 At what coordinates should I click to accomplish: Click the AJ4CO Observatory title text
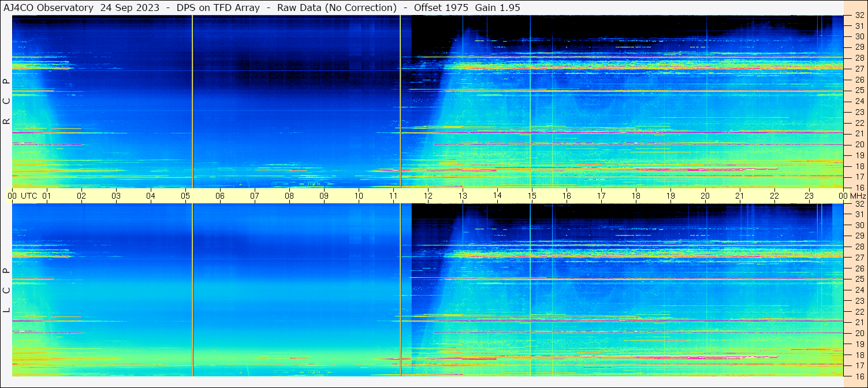(x=49, y=8)
